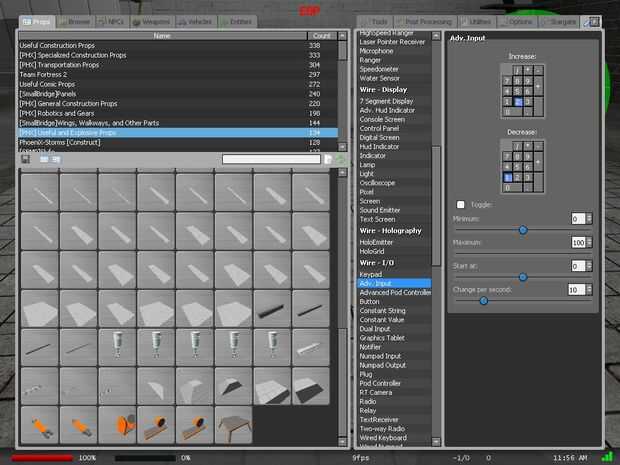Viewport: 620px width, 465px height.
Task: Click the Maximum value spinner arrows
Action: (x=589, y=242)
